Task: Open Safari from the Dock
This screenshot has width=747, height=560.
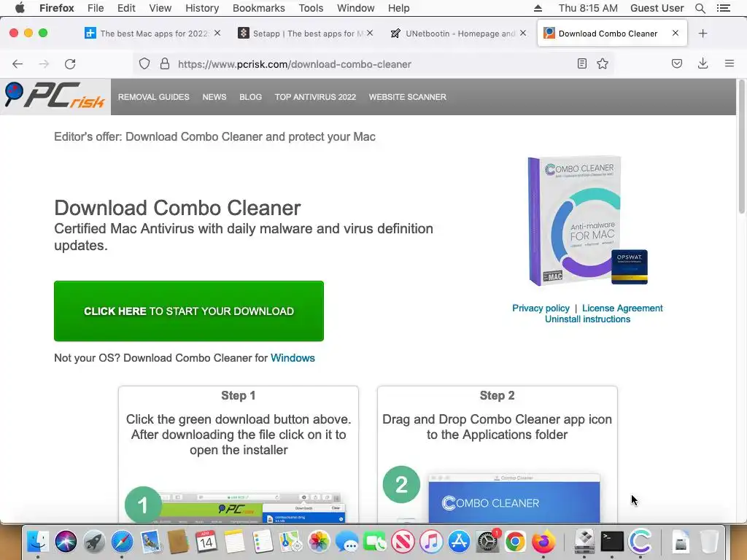Action: pyautogui.click(x=122, y=542)
